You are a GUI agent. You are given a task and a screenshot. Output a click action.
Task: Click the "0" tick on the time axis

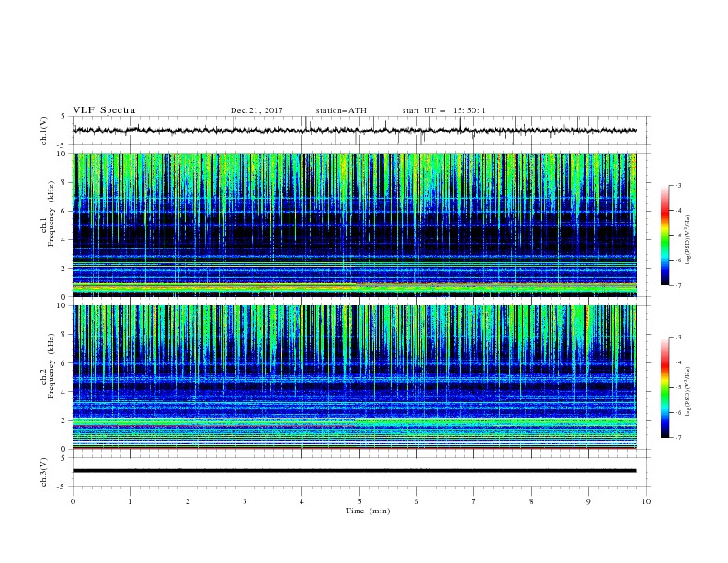[x=73, y=501]
